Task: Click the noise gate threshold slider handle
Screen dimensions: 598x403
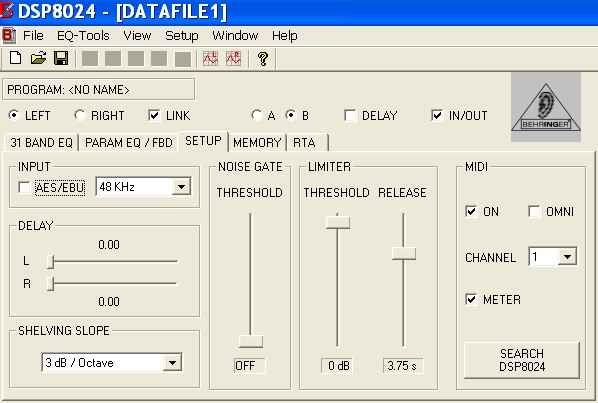Action: (x=251, y=341)
